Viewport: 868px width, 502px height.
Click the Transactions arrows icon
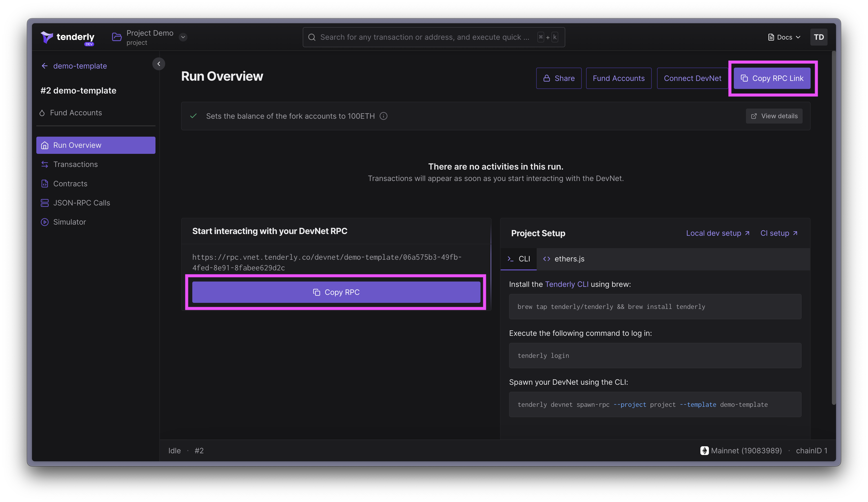44,164
